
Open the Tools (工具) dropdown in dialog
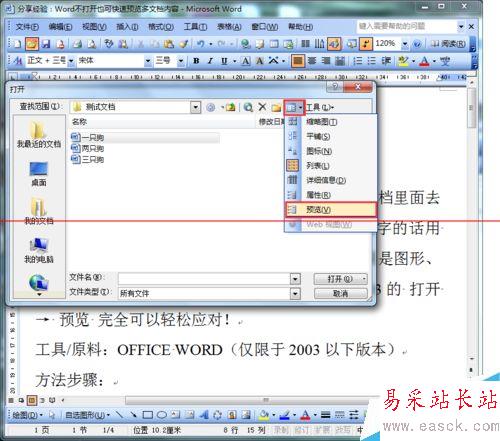320,107
